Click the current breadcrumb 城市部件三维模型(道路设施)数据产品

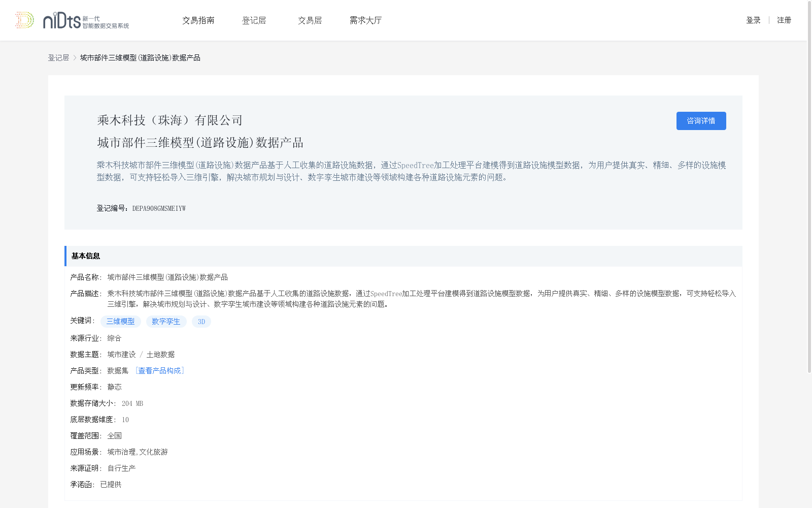coord(140,58)
